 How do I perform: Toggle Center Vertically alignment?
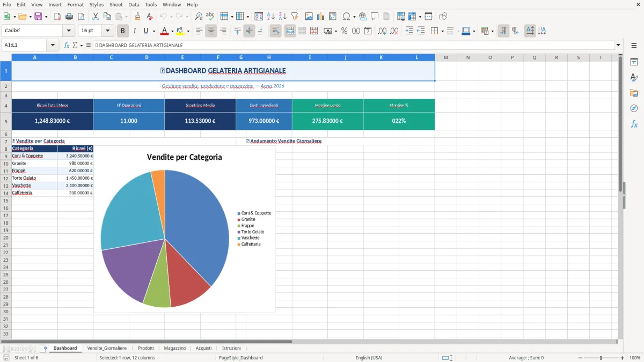[x=249, y=31]
